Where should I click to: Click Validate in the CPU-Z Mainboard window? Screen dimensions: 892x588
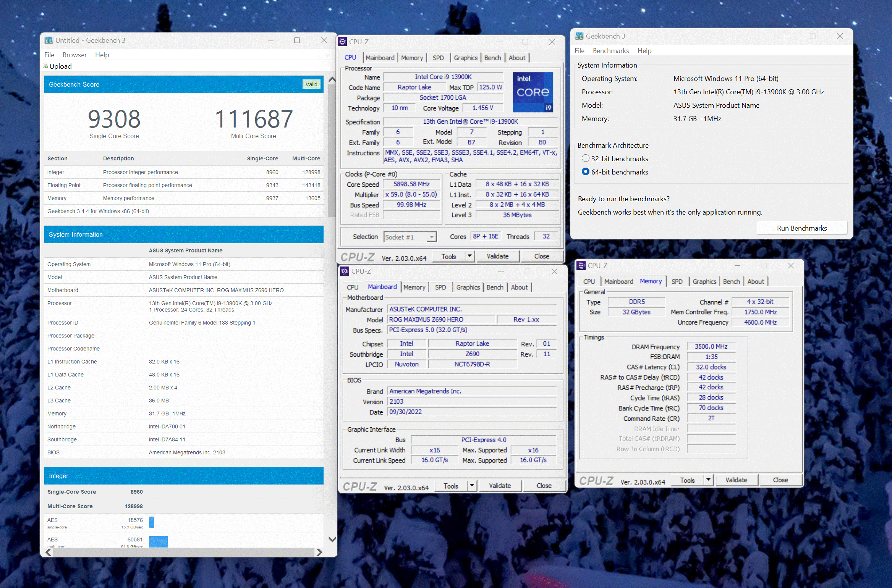[500, 486]
